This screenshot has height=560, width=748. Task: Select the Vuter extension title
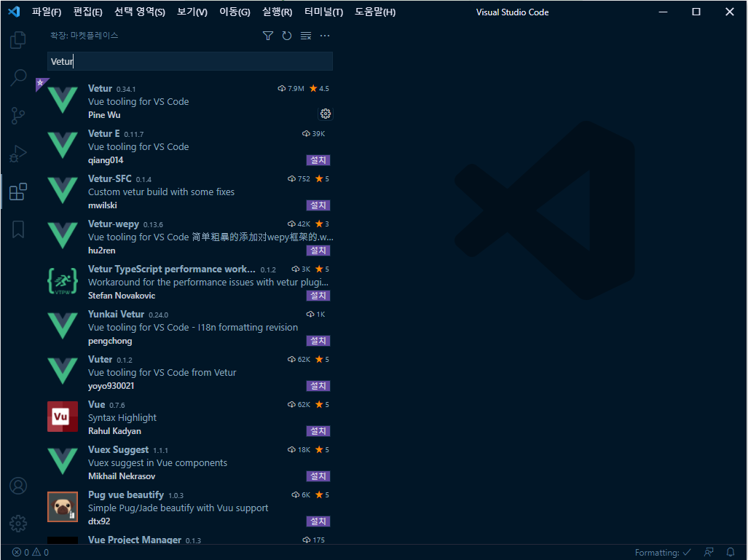click(x=101, y=359)
